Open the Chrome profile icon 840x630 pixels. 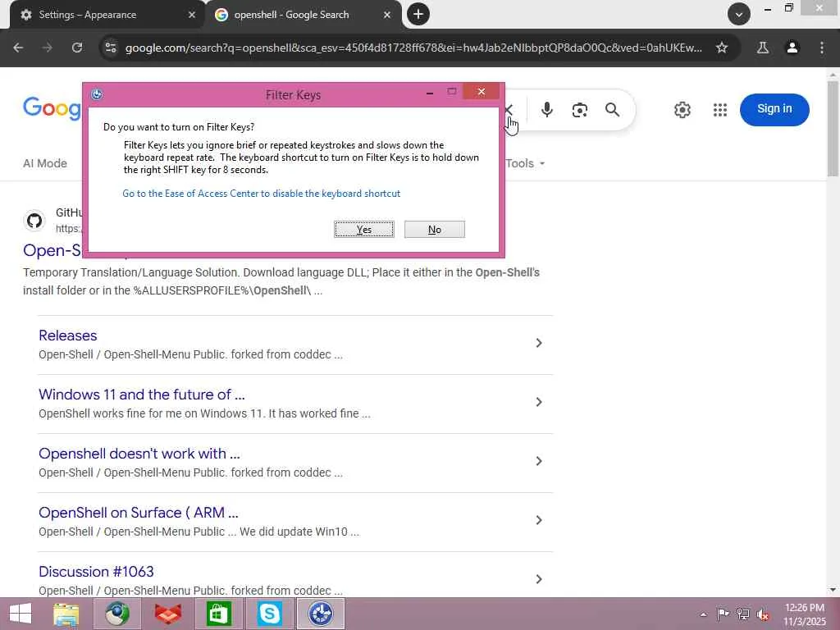(792, 48)
